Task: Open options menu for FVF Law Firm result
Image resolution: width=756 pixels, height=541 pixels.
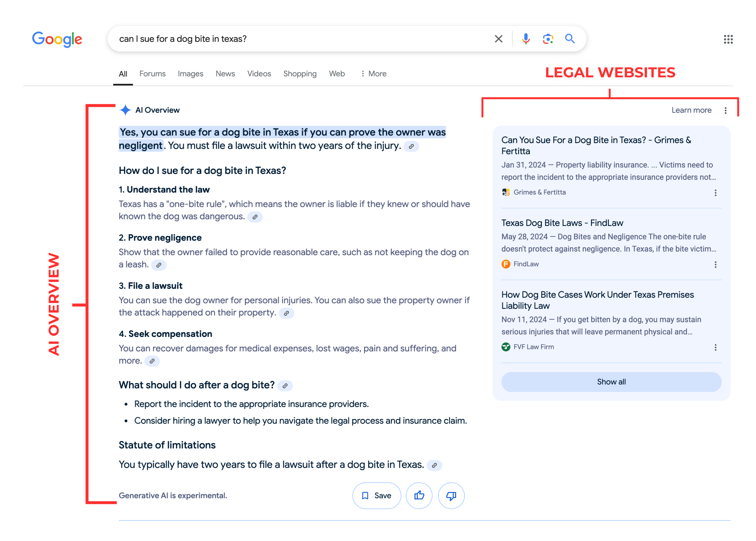Action: click(x=715, y=348)
